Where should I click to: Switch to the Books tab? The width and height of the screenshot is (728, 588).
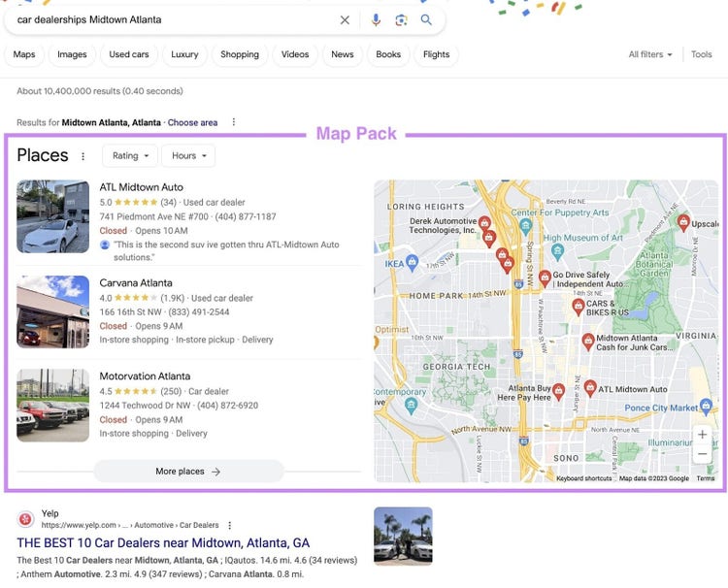click(388, 54)
